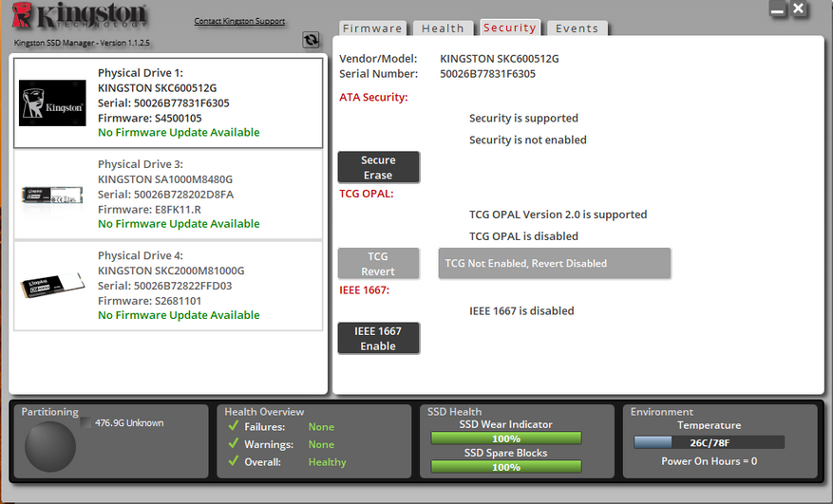The height and width of the screenshot is (504, 833).
Task: Click the partitioning pie chart graphic
Action: click(50, 447)
